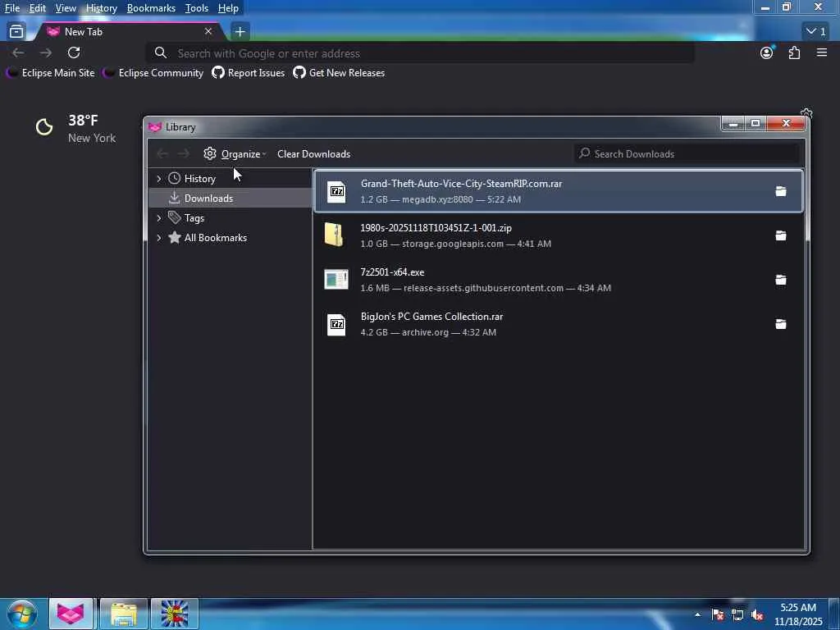Click the browser forward button
The image size is (840, 630).
[46, 52]
